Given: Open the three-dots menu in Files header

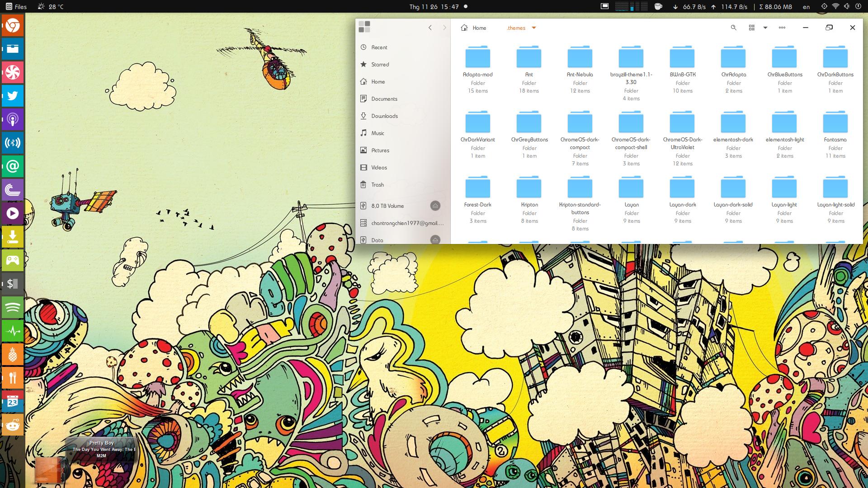Looking at the screenshot, I should tap(782, 28).
